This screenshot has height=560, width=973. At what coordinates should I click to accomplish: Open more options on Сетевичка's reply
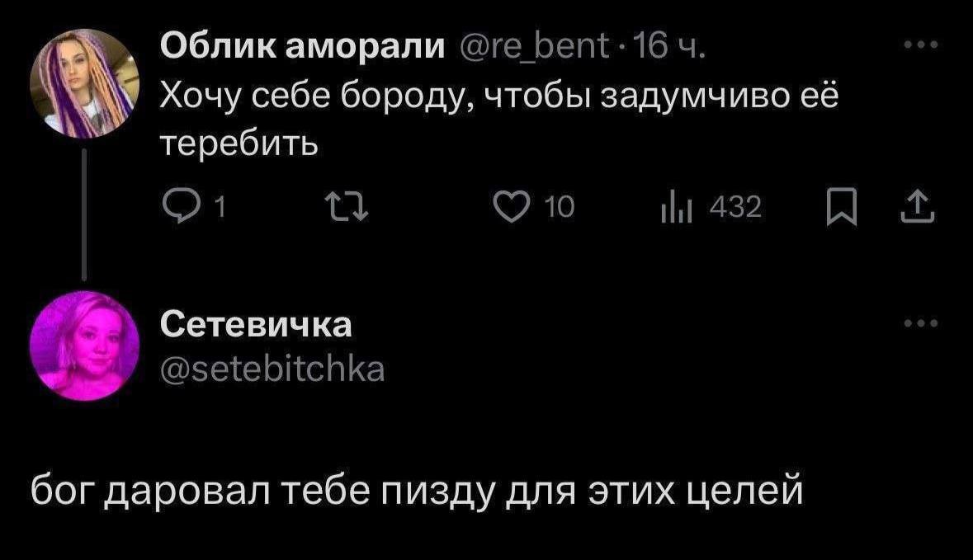point(921,323)
